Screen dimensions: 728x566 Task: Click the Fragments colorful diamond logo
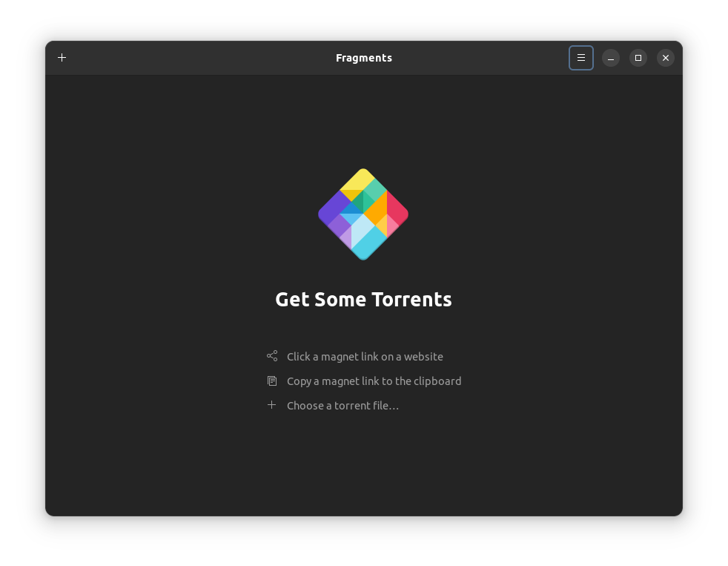tap(363, 214)
